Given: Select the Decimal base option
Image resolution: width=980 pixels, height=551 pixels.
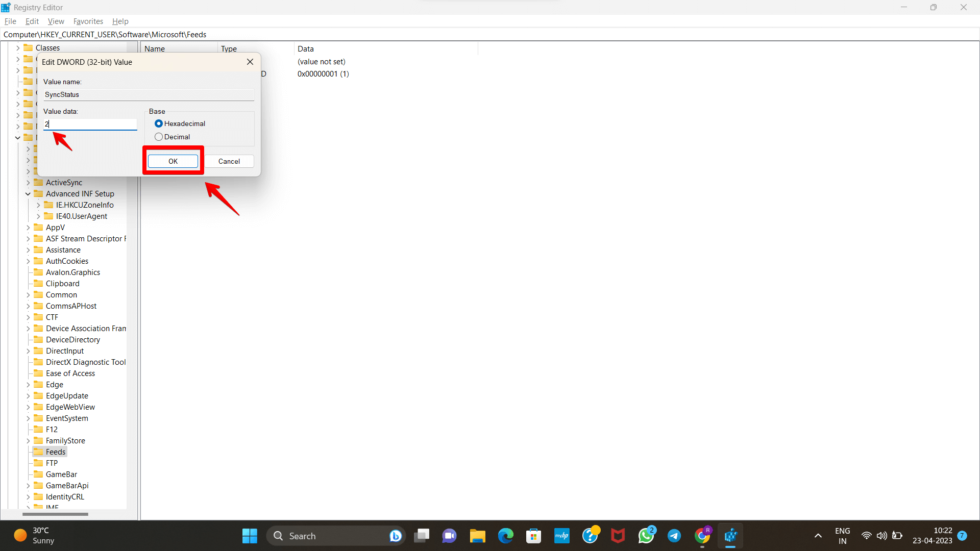Looking at the screenshot, I should pos(159,137).
